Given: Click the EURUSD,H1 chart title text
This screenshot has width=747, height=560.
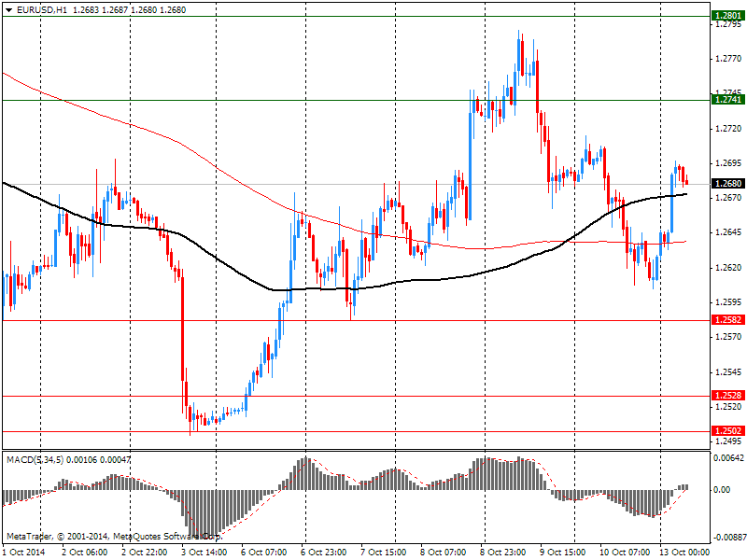Looking at the screenshot, I should 41,10.
